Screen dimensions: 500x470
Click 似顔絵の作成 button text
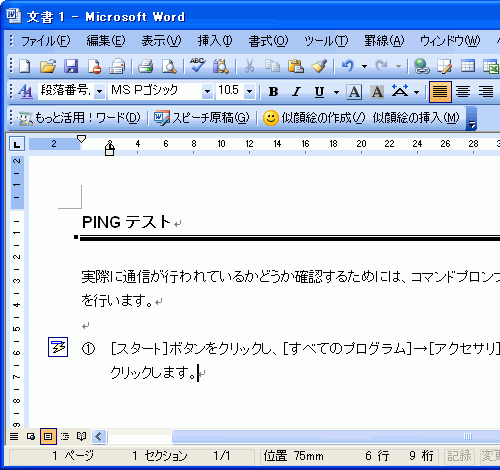click(x=323, y=118)
